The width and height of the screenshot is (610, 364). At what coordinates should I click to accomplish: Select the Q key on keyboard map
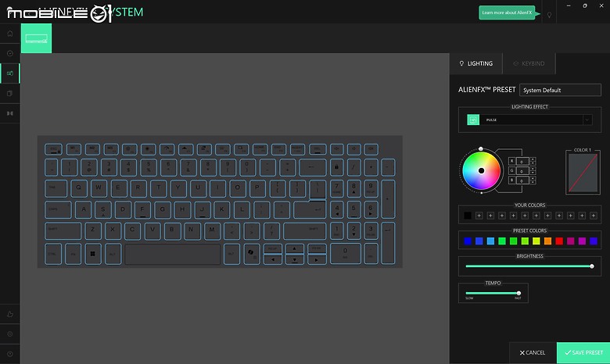click(x=78, y=188)
